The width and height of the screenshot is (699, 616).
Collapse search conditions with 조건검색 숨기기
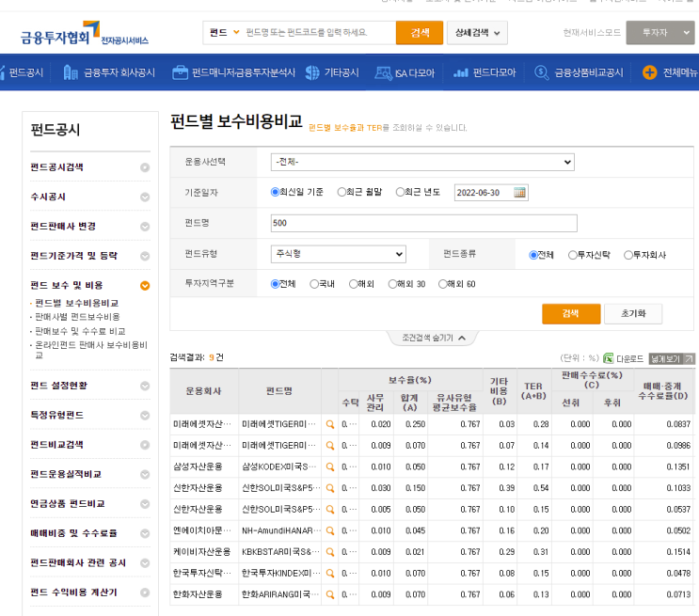click(x=432, y=338)
